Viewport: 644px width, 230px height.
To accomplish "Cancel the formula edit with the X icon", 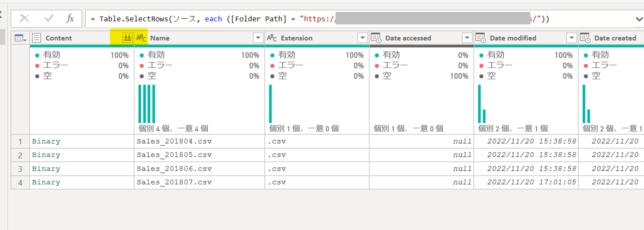I will click(24, 18).
